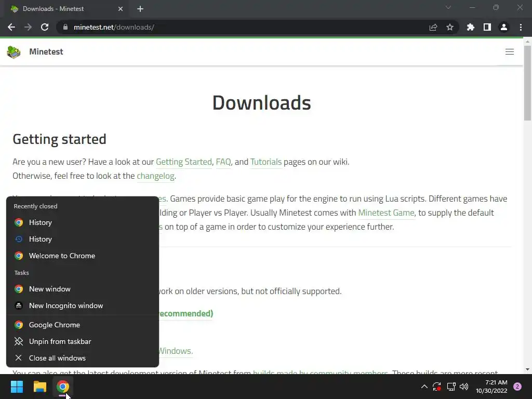Reopen Welcome to Chrome from jump list
This screenshot has width=532, height=399.
pyautogui.click(x=83, y=256)
